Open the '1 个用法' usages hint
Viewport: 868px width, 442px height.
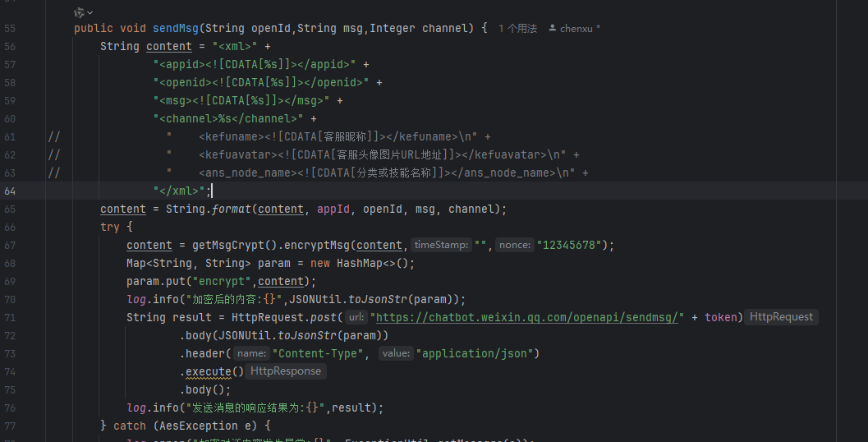pos(517,28)
